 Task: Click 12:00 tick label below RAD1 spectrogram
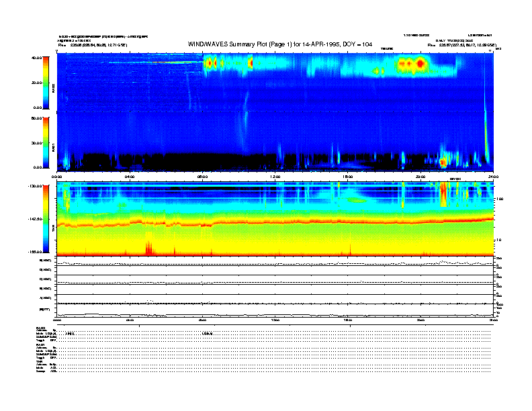[x=275, y=177]
